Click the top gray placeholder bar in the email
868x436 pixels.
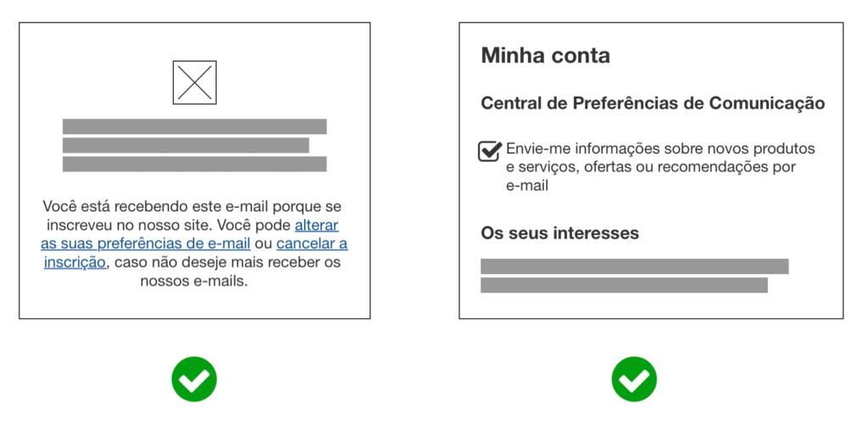coord(194,126)
